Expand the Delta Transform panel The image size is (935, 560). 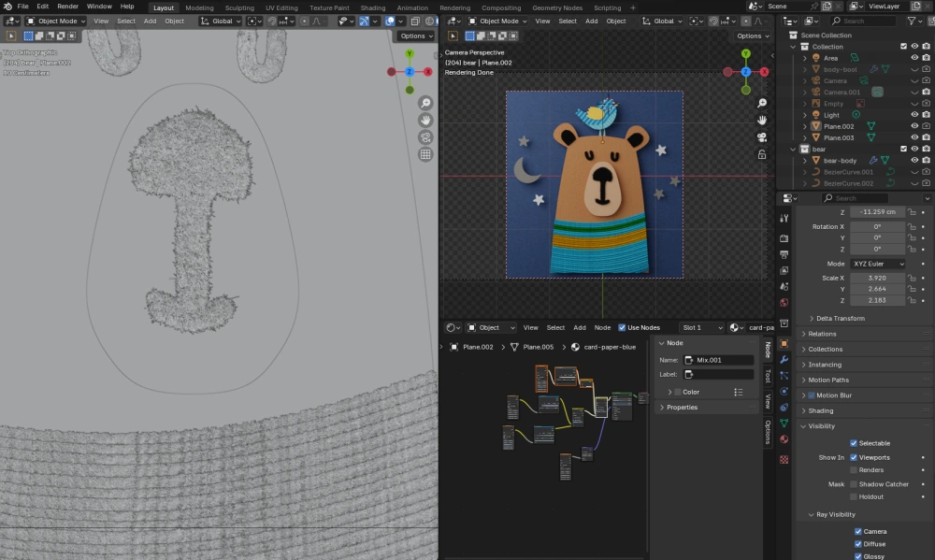point(841,318)
